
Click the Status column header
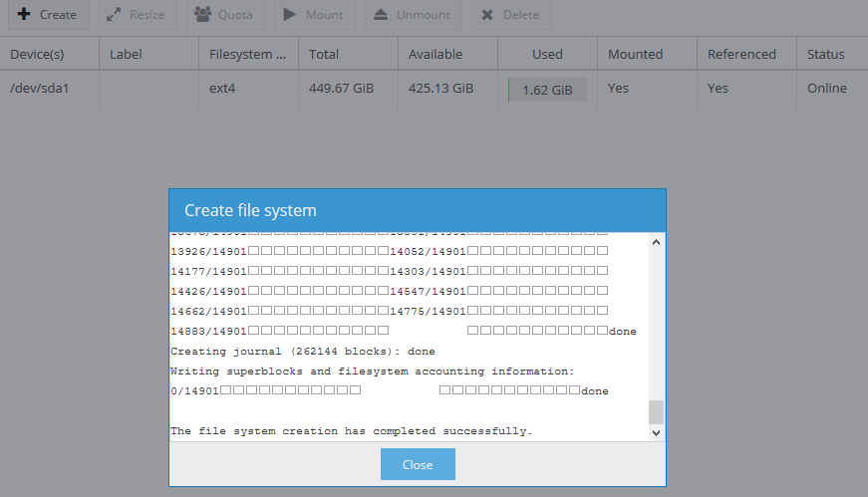point(826,55)
